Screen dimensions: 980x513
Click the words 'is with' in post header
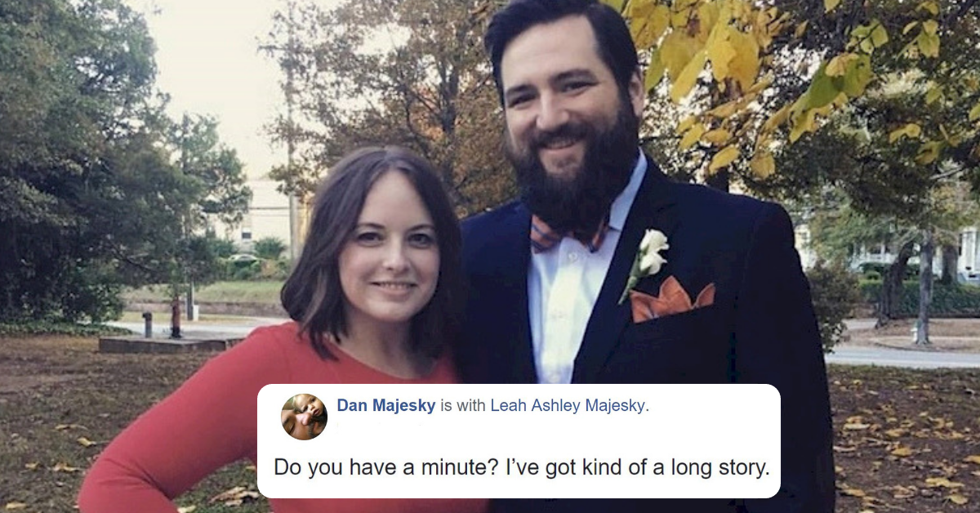tap(463, 406)
